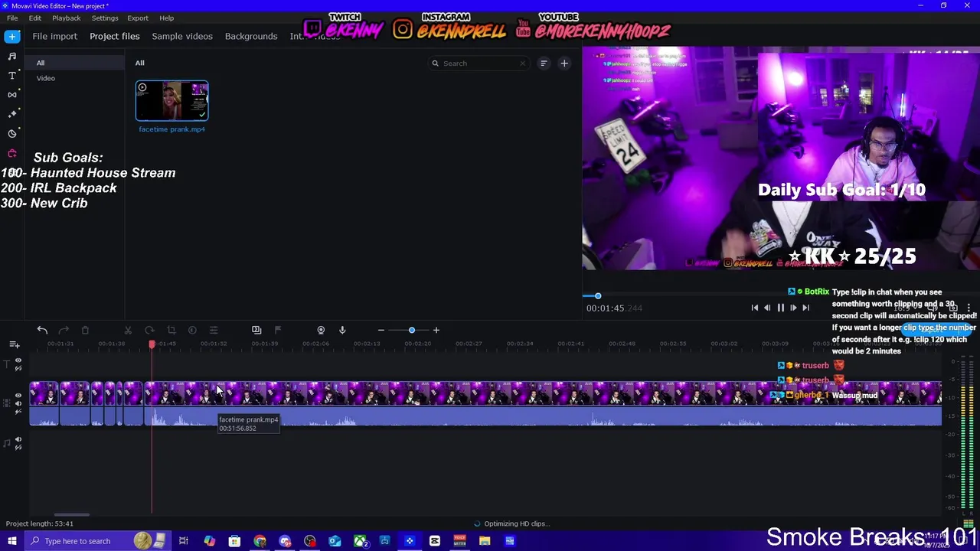
Task: Open the Effects sparkle sidebar icon
Action: coord(12,113)
